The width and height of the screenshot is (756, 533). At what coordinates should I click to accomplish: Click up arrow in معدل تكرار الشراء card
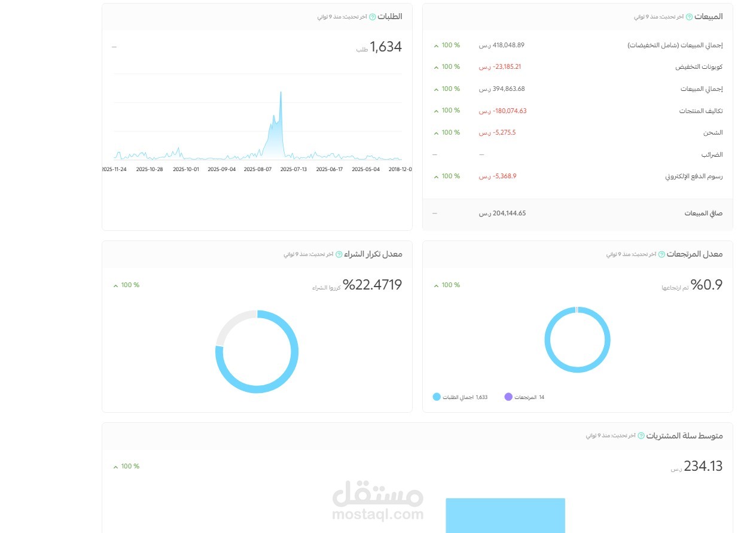coord(115,285)
